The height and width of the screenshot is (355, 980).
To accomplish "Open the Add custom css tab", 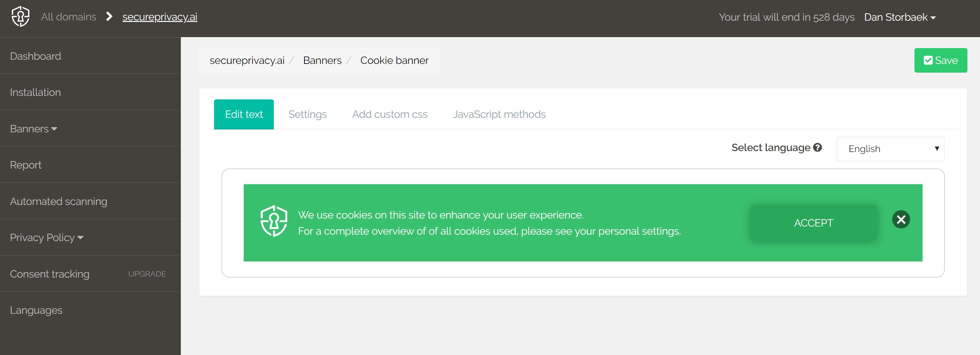I will point(389,114).
